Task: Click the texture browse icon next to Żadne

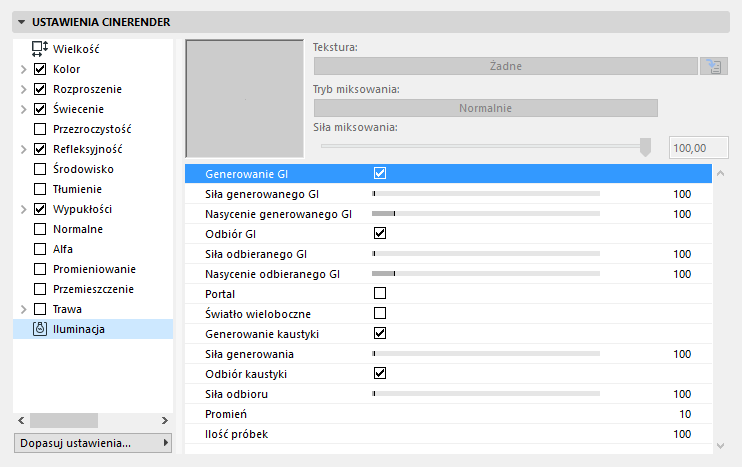Action: [x=714, y=67]
